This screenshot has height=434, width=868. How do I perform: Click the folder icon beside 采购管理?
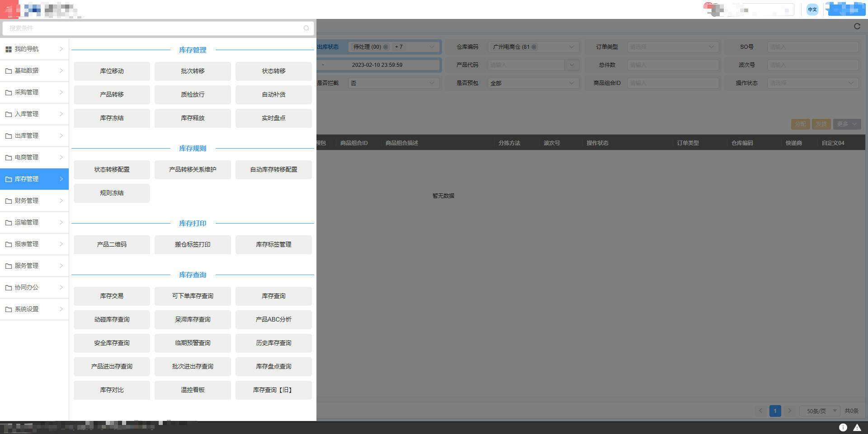click(x=9, y=93)
